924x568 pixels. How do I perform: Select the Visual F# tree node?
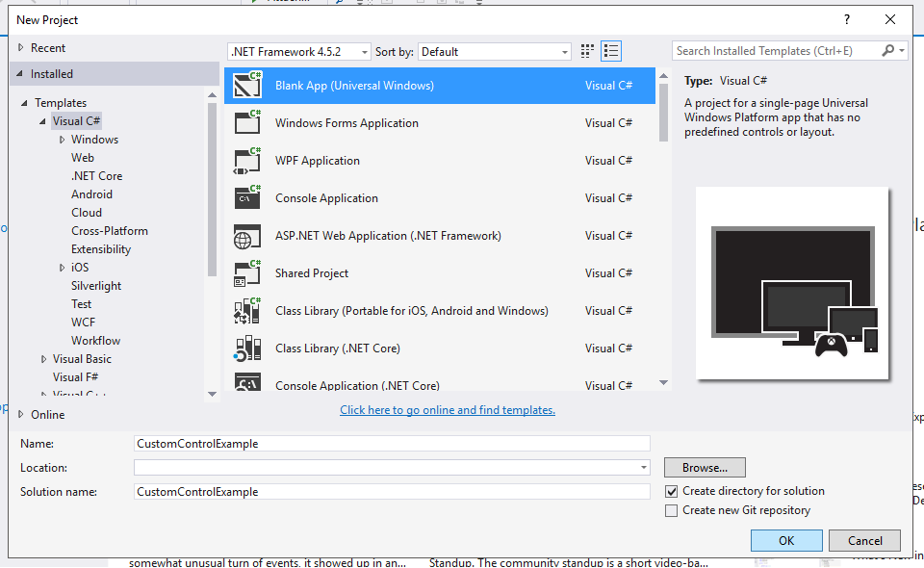click(x=75, y=376)
